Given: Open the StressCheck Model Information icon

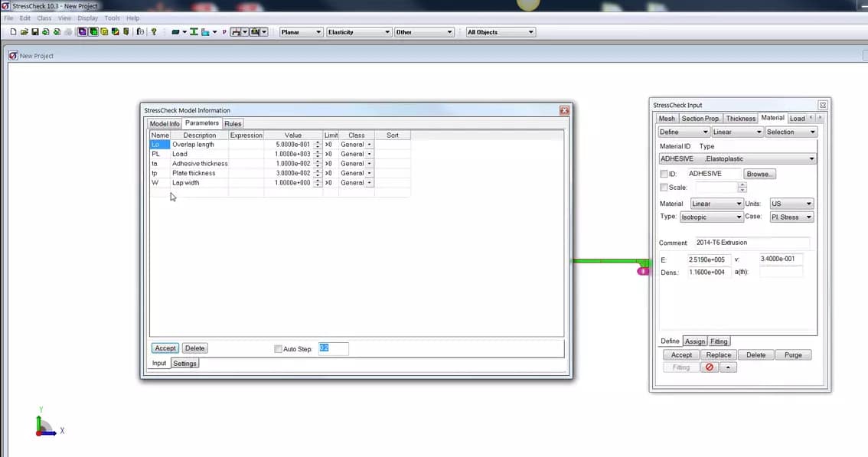Looking at the screenshot, I should [81, 31].
